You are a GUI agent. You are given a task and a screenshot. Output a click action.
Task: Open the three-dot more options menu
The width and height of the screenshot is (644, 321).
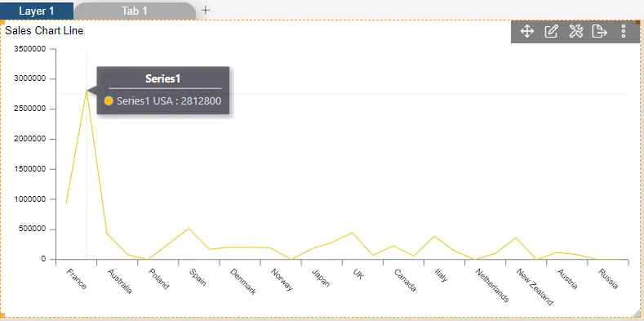pos(624,31)
